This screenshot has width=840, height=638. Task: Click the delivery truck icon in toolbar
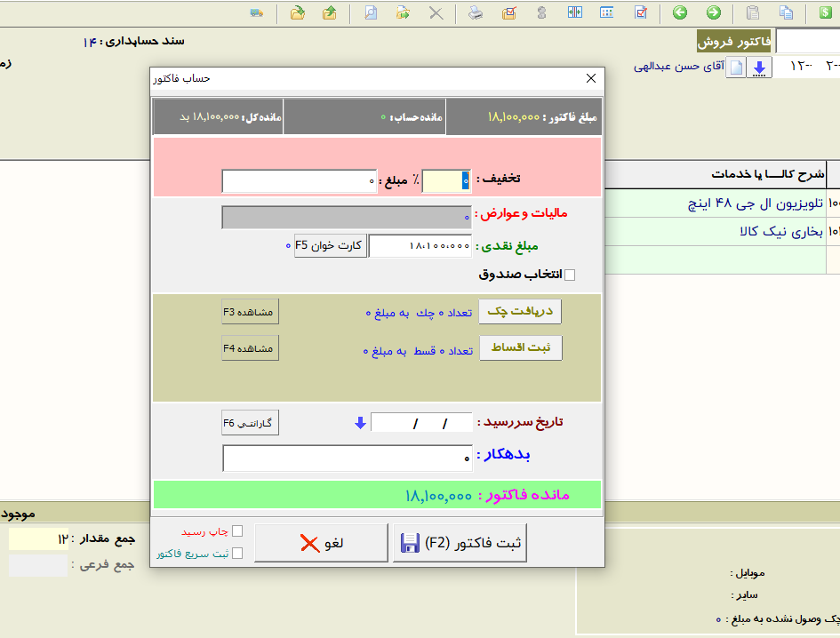[257, 12]
